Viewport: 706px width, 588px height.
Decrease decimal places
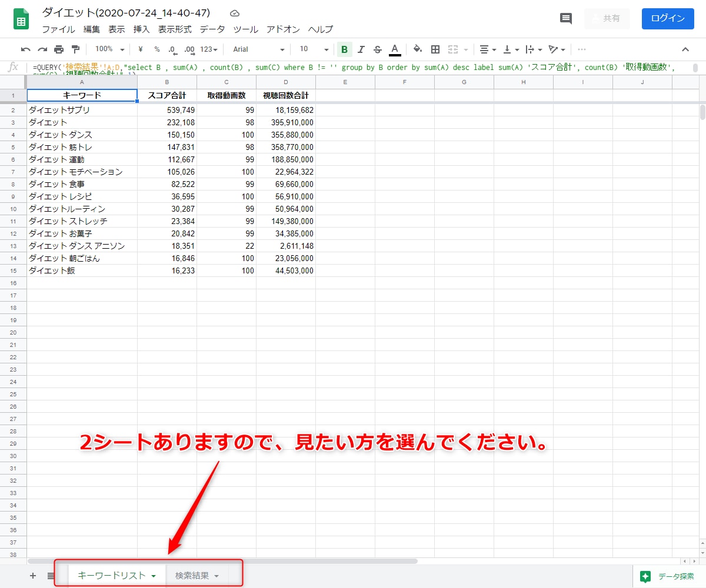tap(172, 49)
